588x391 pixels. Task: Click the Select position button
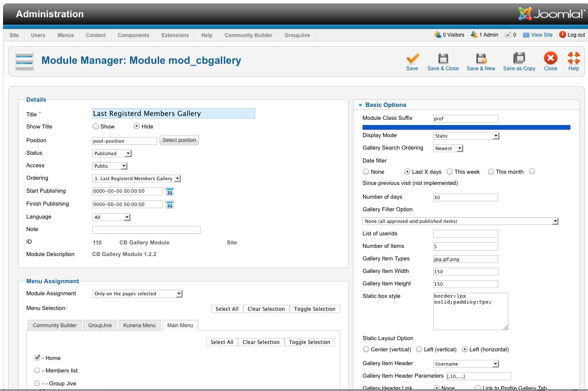click(179, 140)
